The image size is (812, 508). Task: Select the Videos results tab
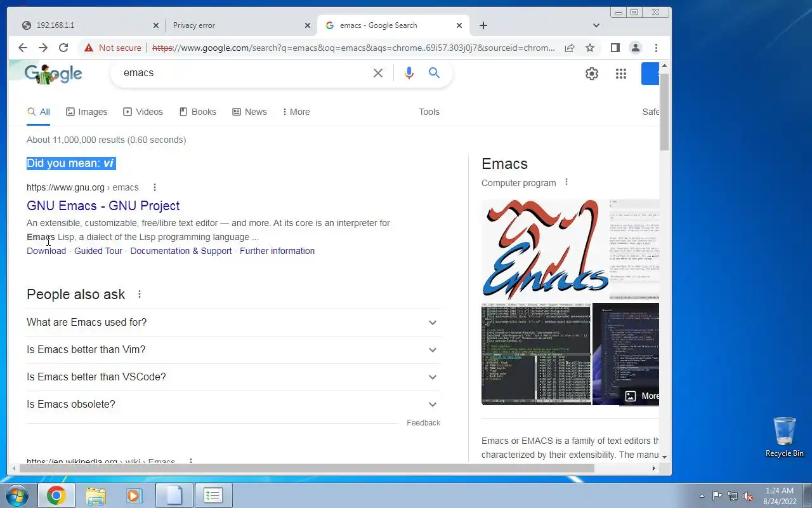tap(143, 112)
